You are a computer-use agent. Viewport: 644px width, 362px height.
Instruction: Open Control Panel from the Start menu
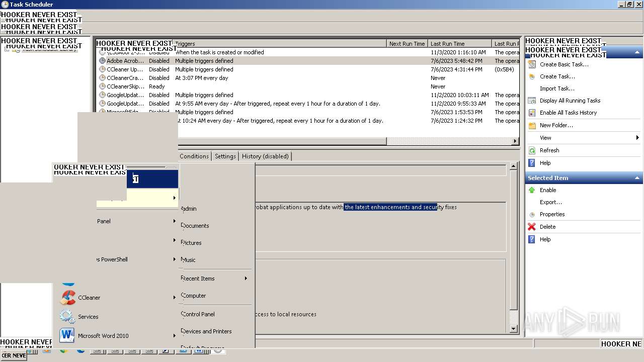[x=198, y=314]
